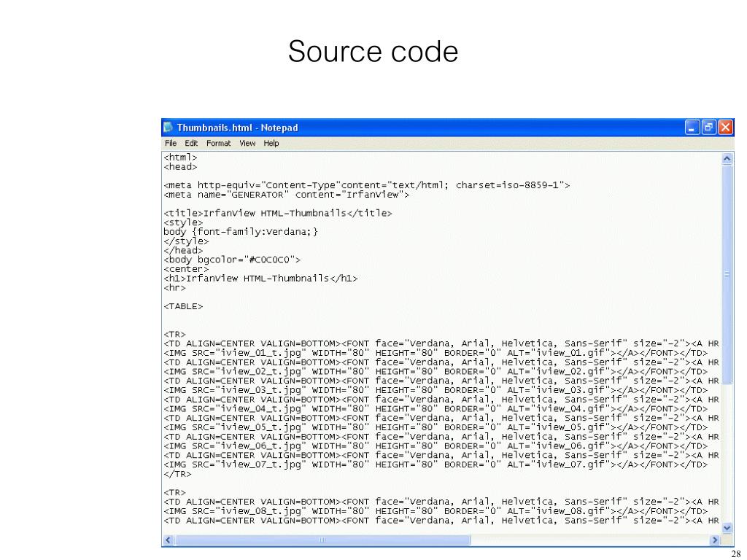Click the vertical scrollbar thumb
Screen dimensions: 747x560
point(727,274)
